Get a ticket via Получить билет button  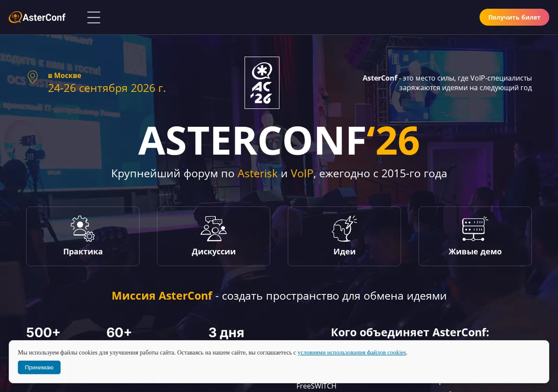514,17
